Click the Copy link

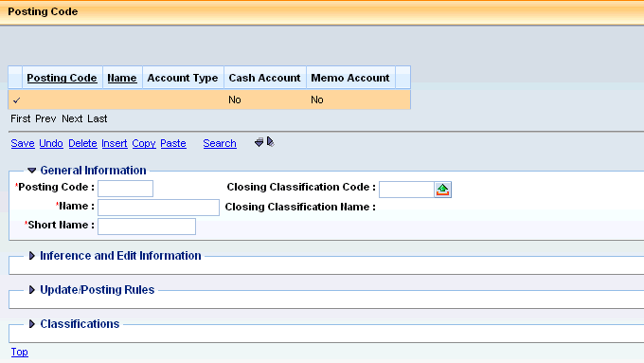(x=144, y=143)
